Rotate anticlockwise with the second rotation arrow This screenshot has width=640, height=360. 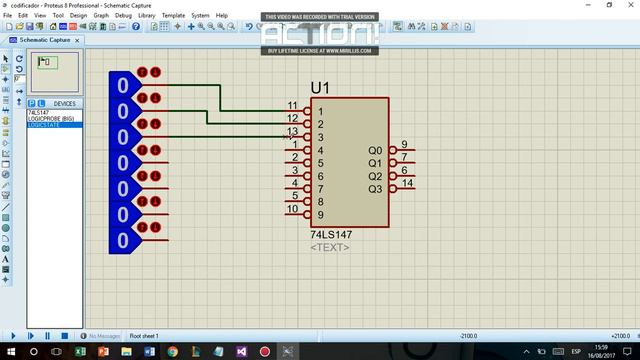[19, 69]
